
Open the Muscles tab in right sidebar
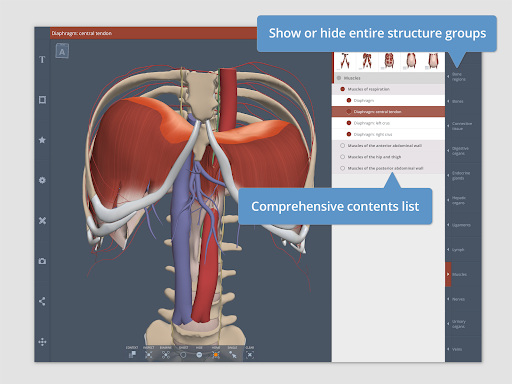tap(463, 274)
